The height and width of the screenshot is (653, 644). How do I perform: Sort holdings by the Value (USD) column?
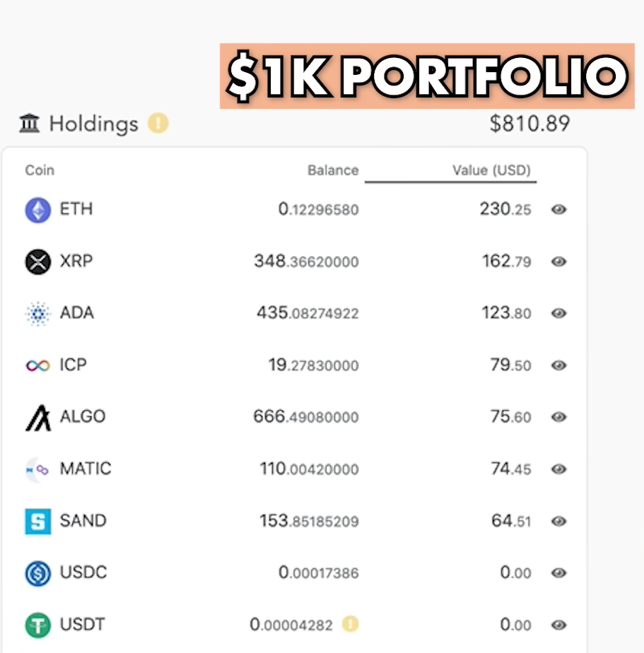click(491, 170)
